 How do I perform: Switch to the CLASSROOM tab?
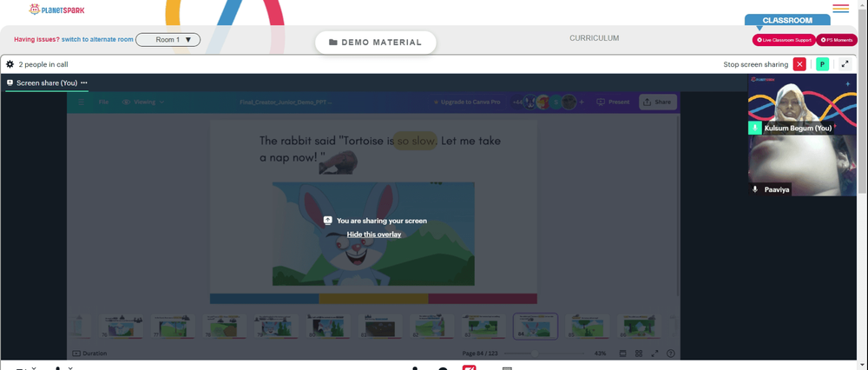[787, 20]
